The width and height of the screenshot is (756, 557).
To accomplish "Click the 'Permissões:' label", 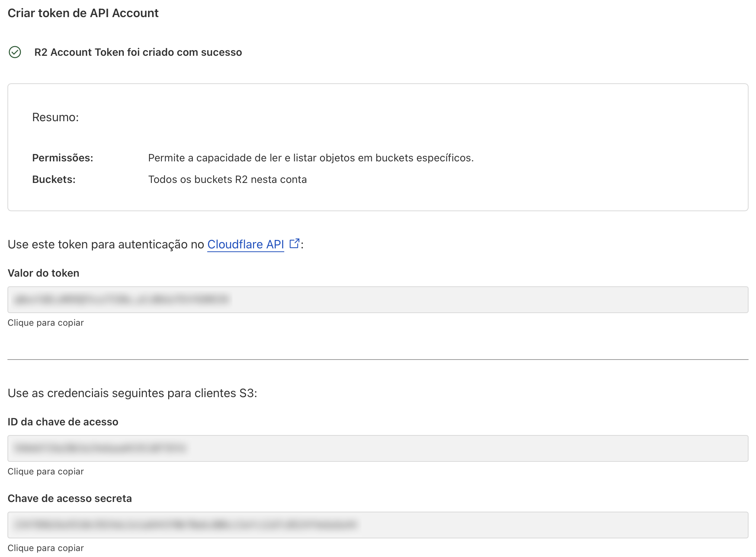I will click(x=63, y=158).
